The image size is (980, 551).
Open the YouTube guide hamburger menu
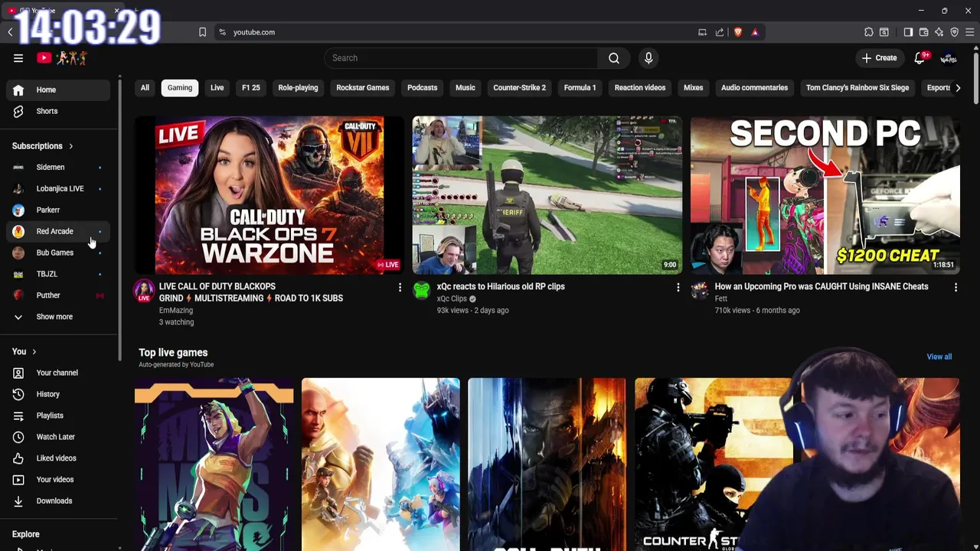pyautogui.click(x=18, y=58)
